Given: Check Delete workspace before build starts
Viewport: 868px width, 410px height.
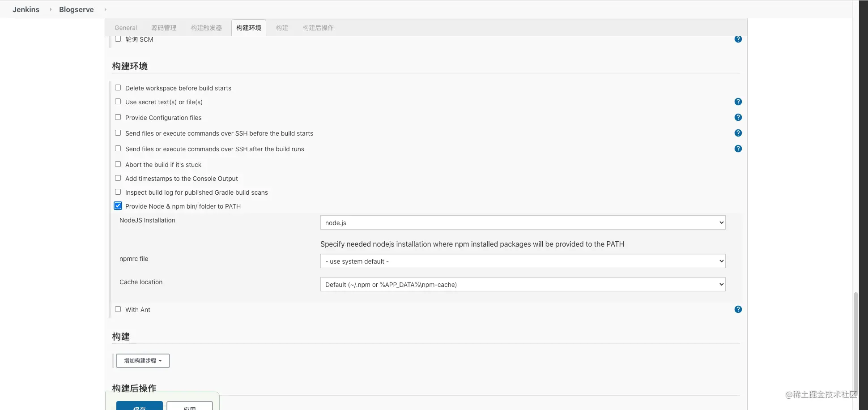Looking at the screenshot, I should pos(118,88).
